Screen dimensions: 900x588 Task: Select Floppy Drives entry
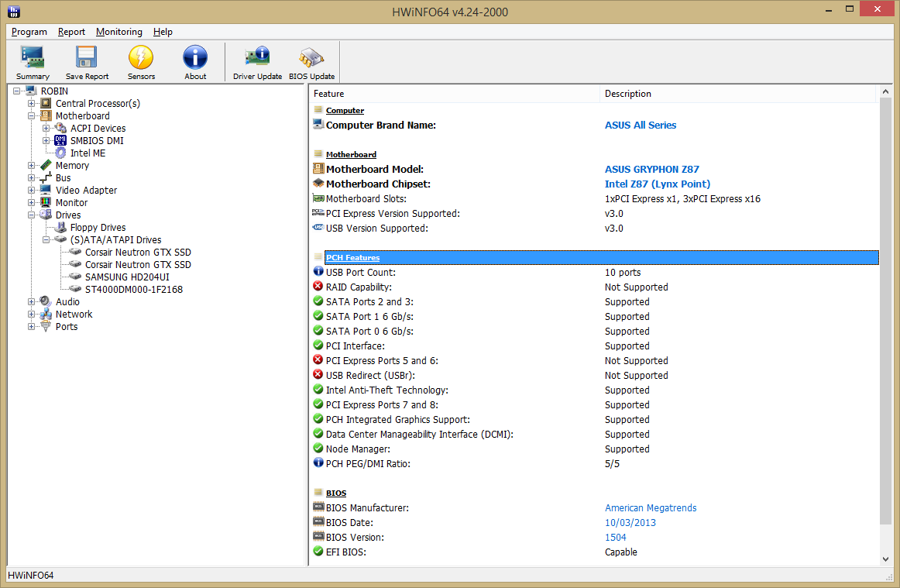(x=98, y=228)
